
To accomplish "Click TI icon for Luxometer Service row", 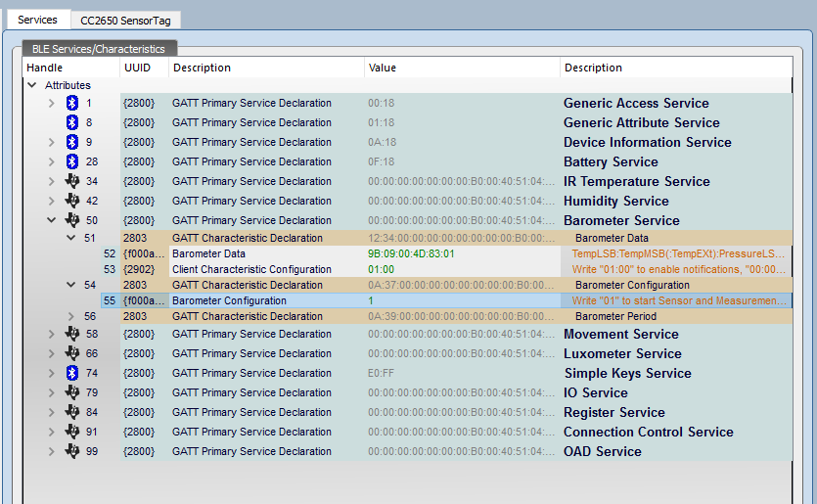I will [71, 353].
